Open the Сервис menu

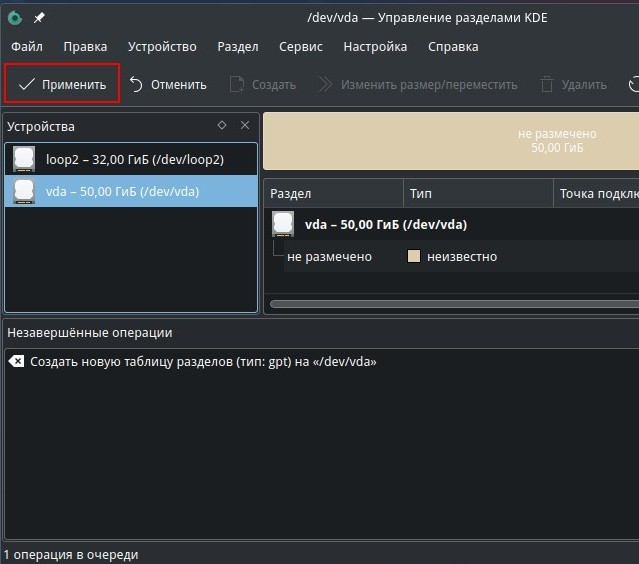(300, 47)
